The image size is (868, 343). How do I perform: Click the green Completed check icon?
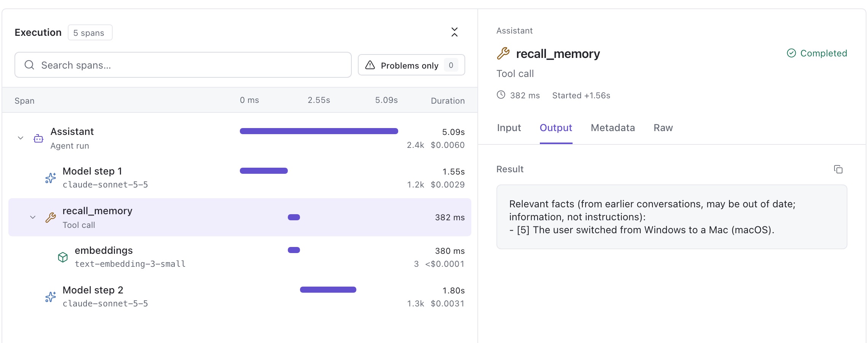791,53
